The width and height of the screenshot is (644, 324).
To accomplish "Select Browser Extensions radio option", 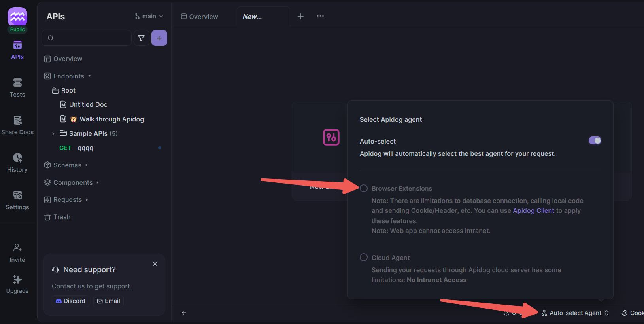I will tap(364, 188).
